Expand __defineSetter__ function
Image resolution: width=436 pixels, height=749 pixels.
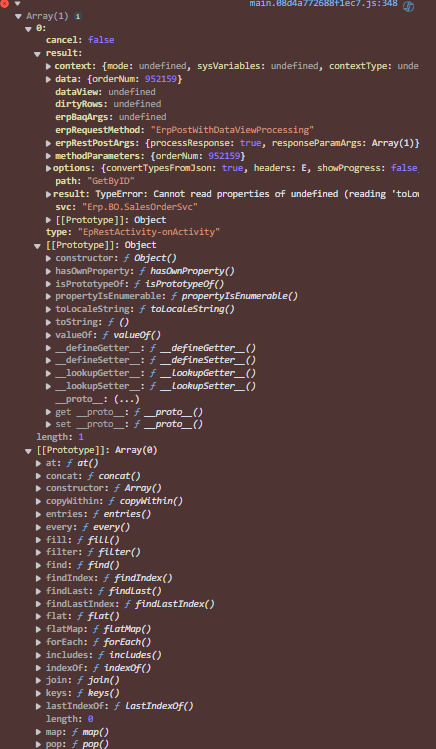point(49,360)
